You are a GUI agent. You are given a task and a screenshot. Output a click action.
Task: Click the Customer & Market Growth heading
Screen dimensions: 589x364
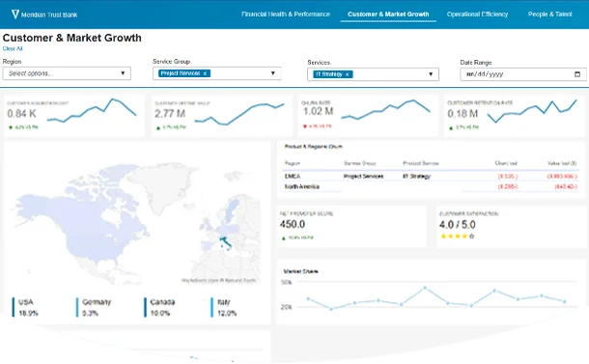[x=72, y=38]
